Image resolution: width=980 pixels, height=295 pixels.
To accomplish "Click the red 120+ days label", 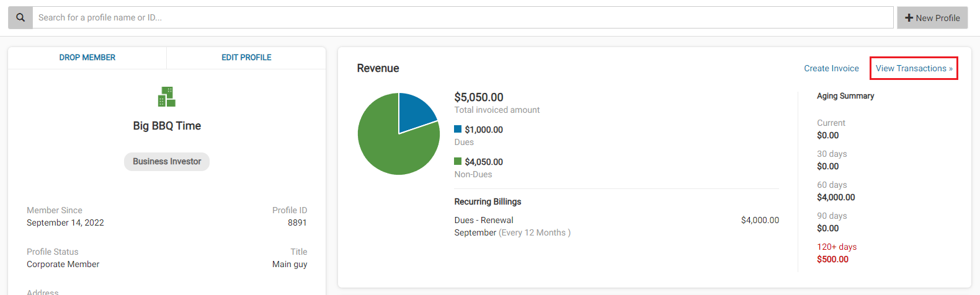I will pos(837,247).
